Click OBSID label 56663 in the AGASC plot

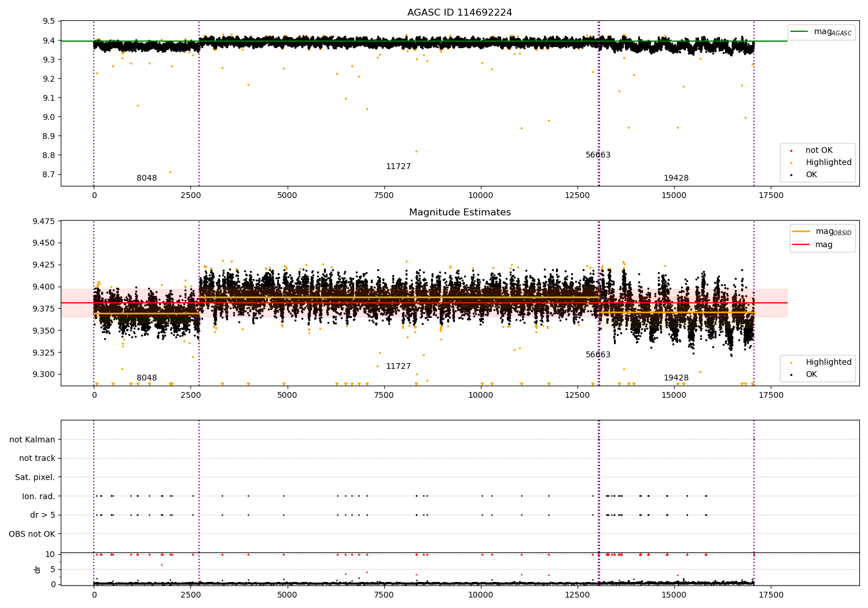[x=598, y=155]
